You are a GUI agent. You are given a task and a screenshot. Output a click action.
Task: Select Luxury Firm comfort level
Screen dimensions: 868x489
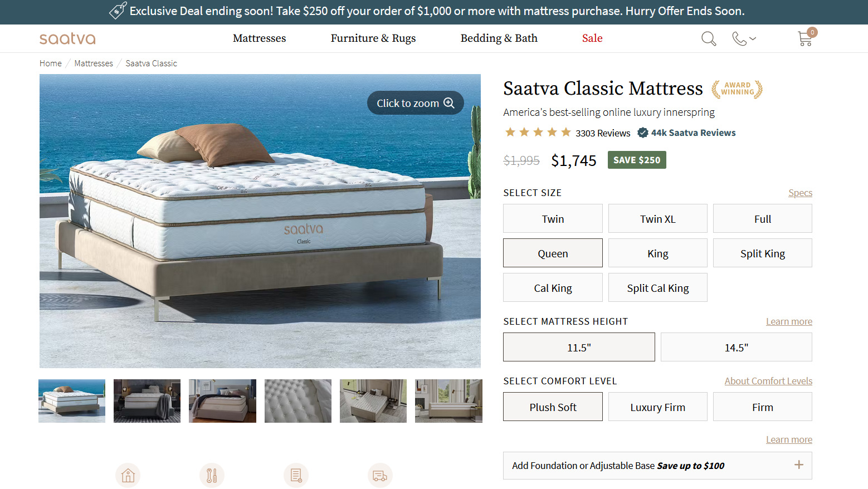(657, 407)
